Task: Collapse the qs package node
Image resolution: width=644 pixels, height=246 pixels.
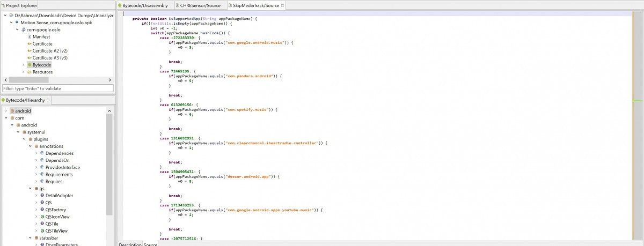Action: (30, 189)
